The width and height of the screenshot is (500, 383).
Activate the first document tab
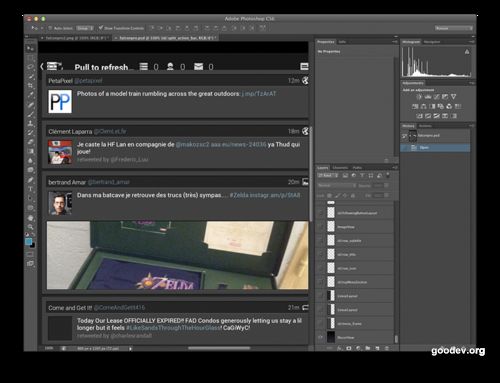(76, 38)
